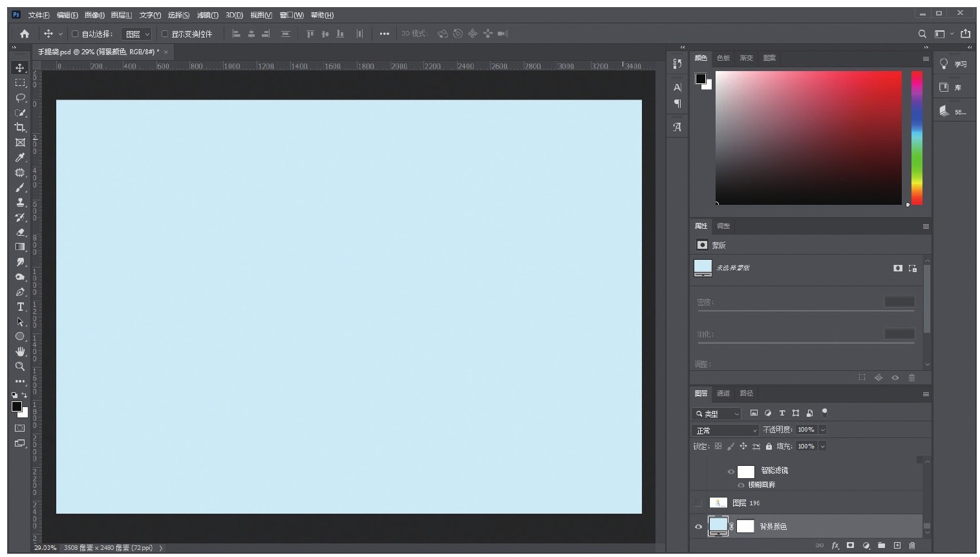Select the Gradient tool
Screen dimensions: 980x557
[20, 247]
